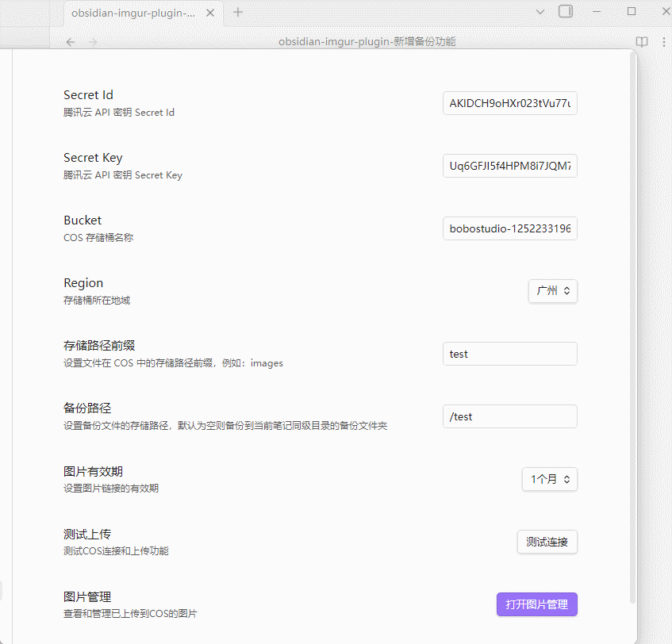Expand the collapsed left sidebar handle
This screenshot has width=672, height=644.
pyautogui.click(x=2, y=590)
